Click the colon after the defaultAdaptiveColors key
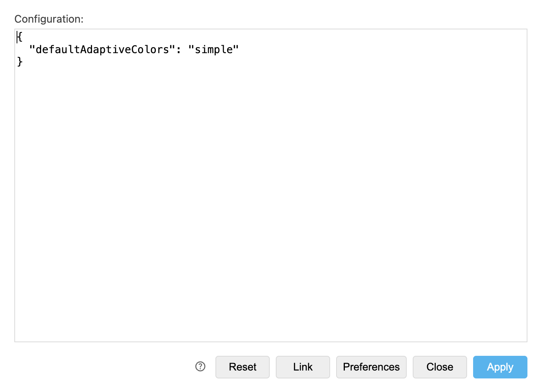The image size is (538, 392). [178, 49]
